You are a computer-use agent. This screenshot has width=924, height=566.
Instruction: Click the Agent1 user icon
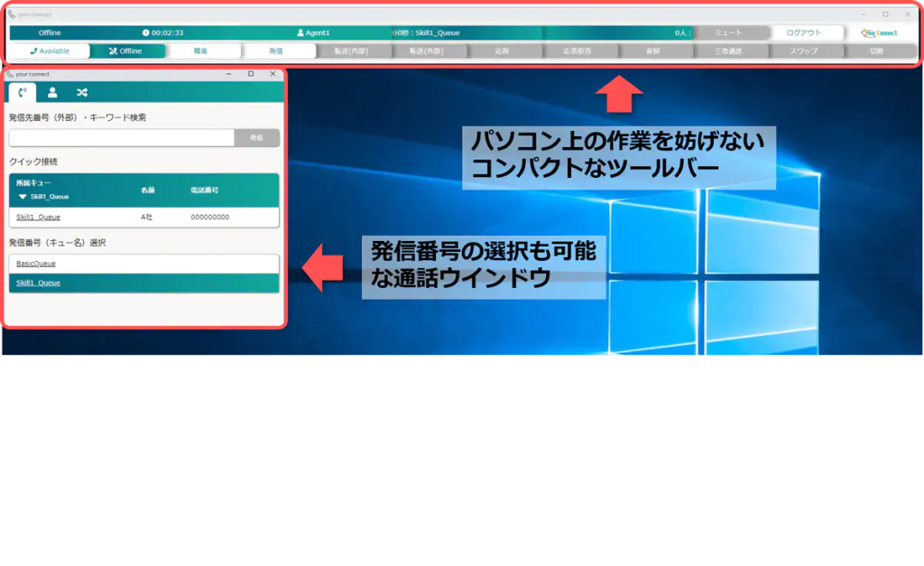300,33
